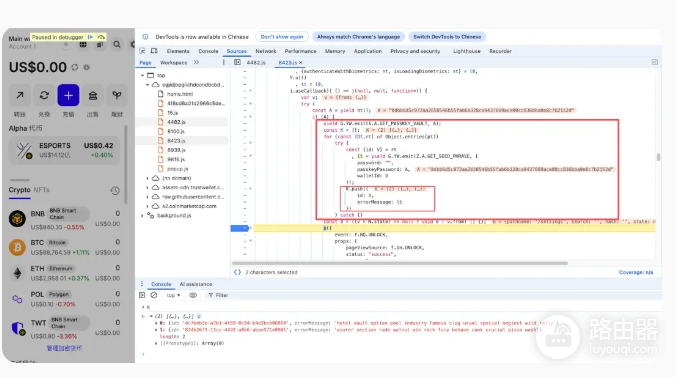Open transaction history clock icon
Viewport: 676px width, 377px height.
(x=115, y=190)
